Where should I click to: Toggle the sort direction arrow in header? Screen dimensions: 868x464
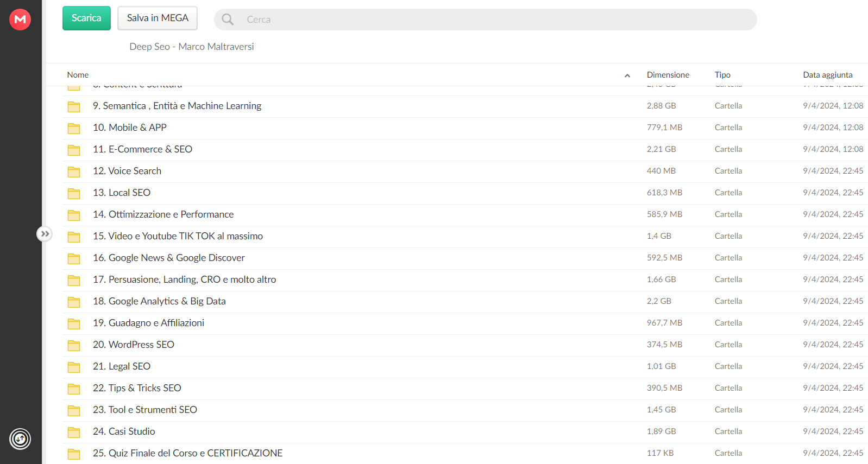point(627,75)
